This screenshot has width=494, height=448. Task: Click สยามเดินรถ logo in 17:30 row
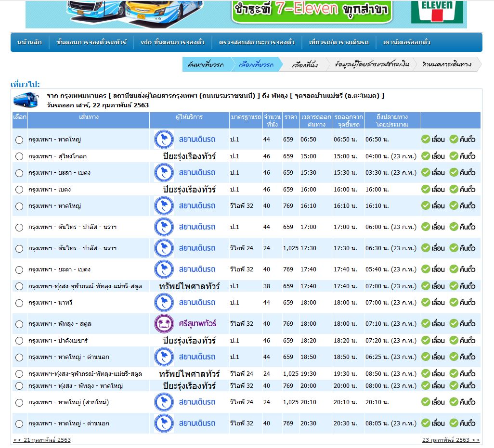point(164,248)
